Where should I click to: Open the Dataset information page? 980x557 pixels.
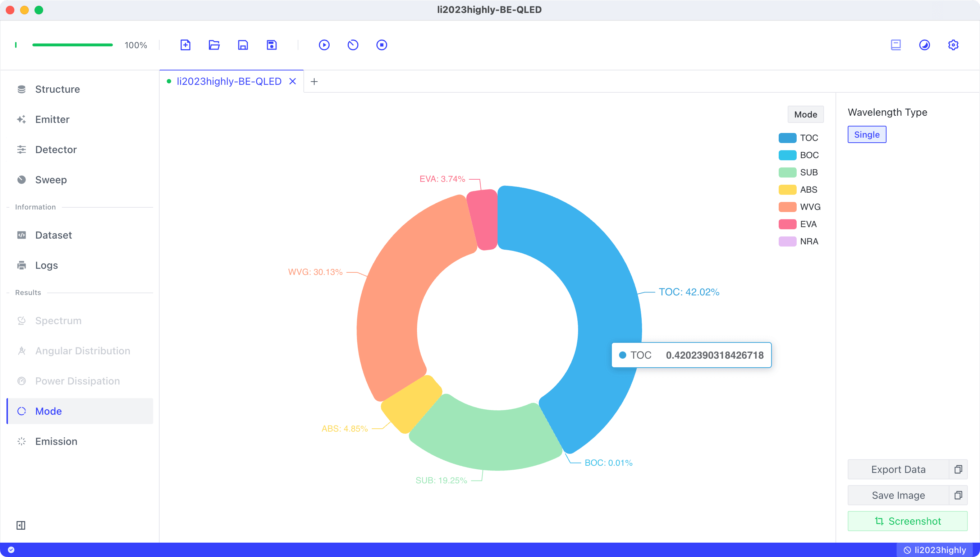pos(80,235)
